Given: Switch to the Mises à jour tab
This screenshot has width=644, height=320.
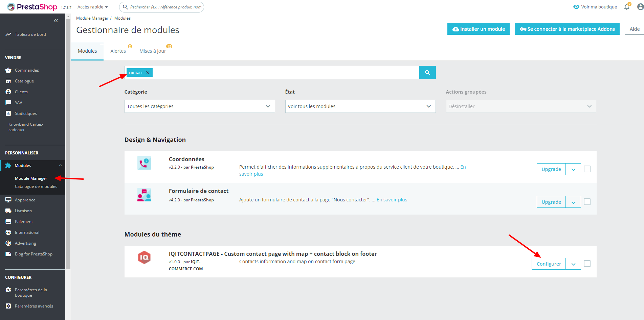Looking at the screenshot, I should 153,51.
